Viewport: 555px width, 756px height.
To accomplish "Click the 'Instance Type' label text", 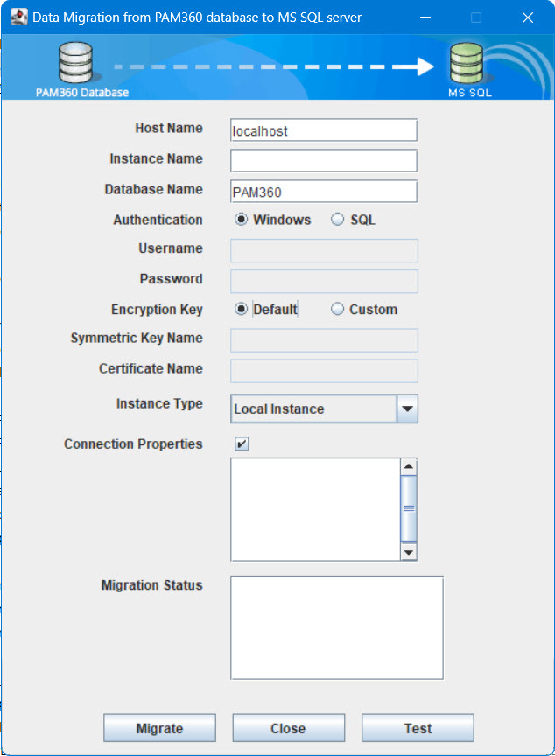I will coord(159,403).
